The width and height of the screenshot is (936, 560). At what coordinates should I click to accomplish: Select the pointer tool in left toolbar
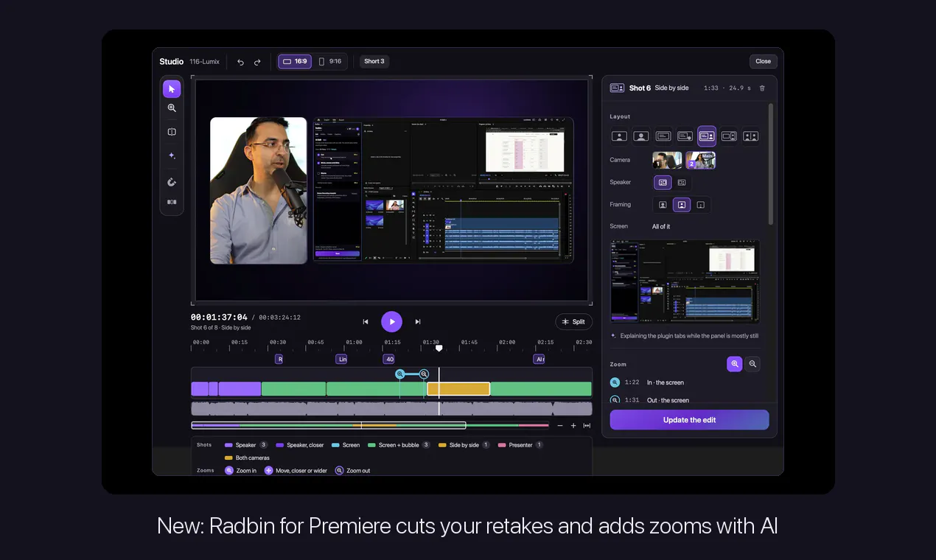pyautogui.click(x=172, y=89)
